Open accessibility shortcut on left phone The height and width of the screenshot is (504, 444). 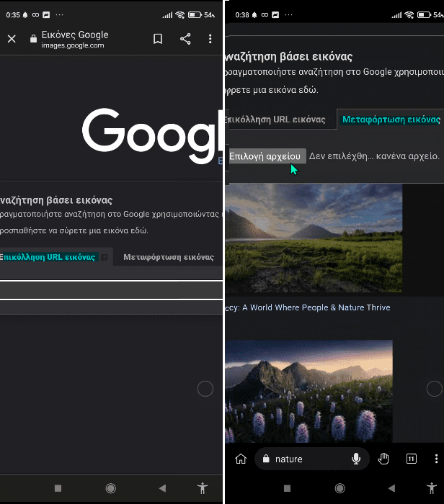(203, 488)
